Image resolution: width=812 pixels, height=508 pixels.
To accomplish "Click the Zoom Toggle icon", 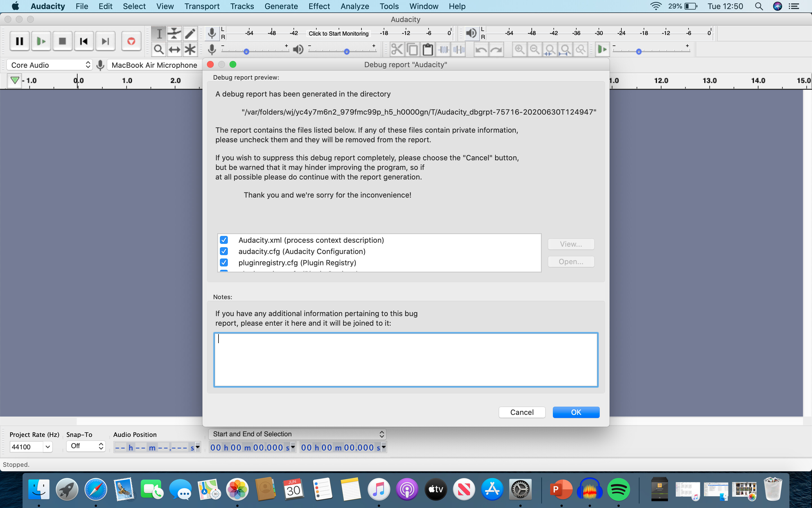I will (581, 50).
